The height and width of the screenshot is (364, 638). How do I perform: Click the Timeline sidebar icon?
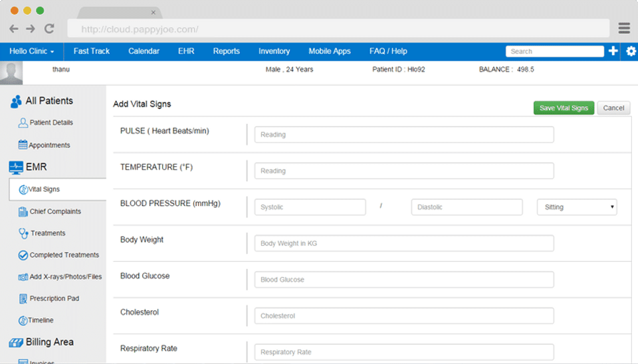tap(23, 320)
